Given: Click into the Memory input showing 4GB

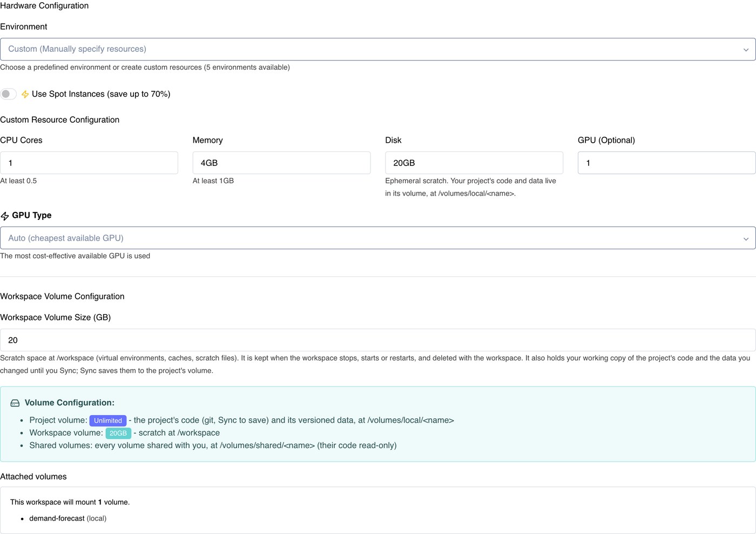Looking at the screenshot, I should (x=281, y=163).
